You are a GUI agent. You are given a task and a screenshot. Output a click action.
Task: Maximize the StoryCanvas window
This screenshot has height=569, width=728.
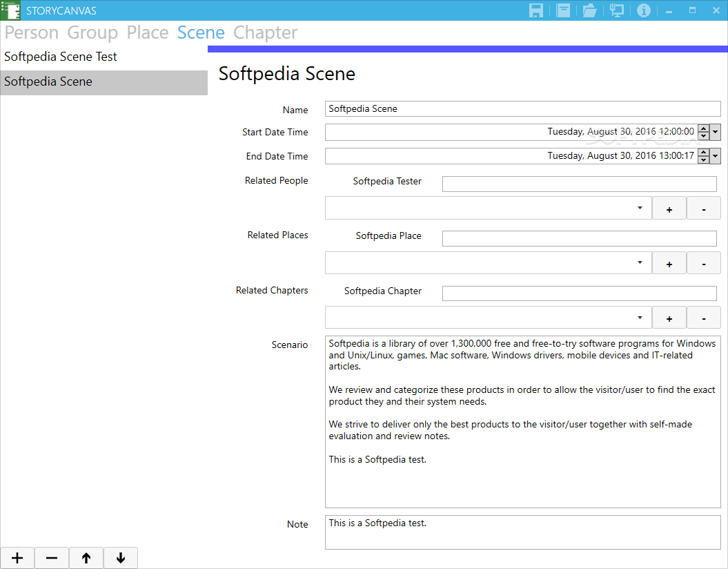click(692, 10)
